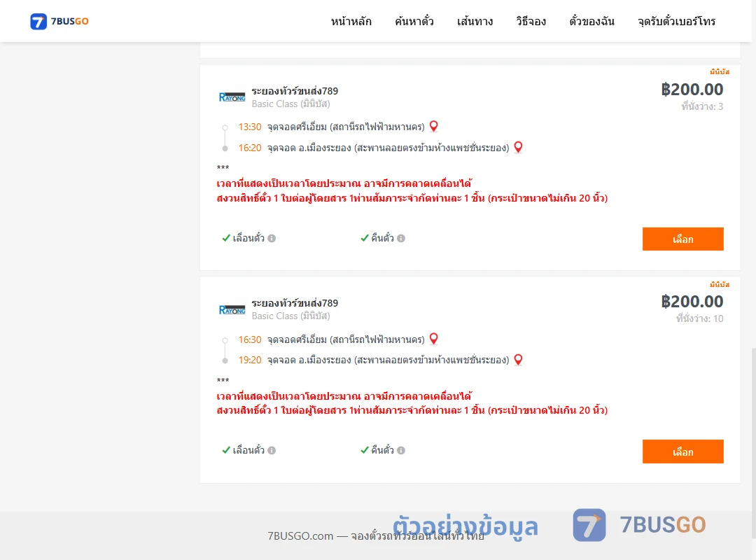The image size is (756, 560).
Task: Open ค้นหาตั๋ว menu item
Action: (x=414, y=21)
